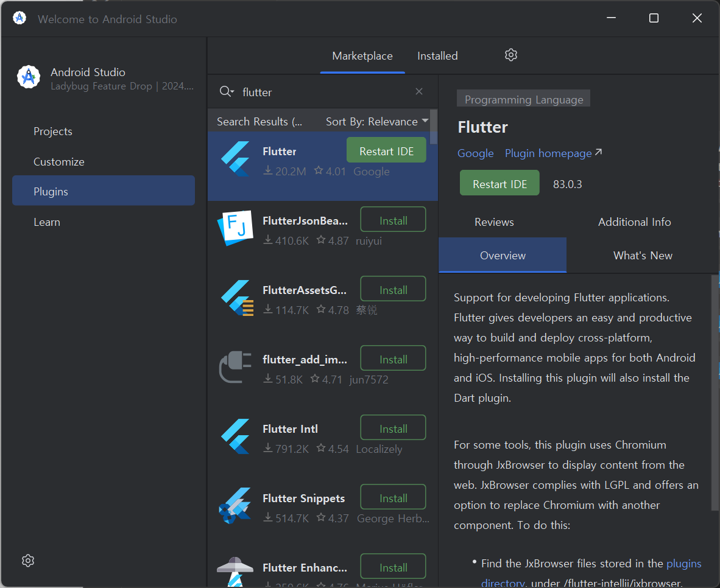Click the Programming Language tag
720x588 pixels.
(523, 99)
